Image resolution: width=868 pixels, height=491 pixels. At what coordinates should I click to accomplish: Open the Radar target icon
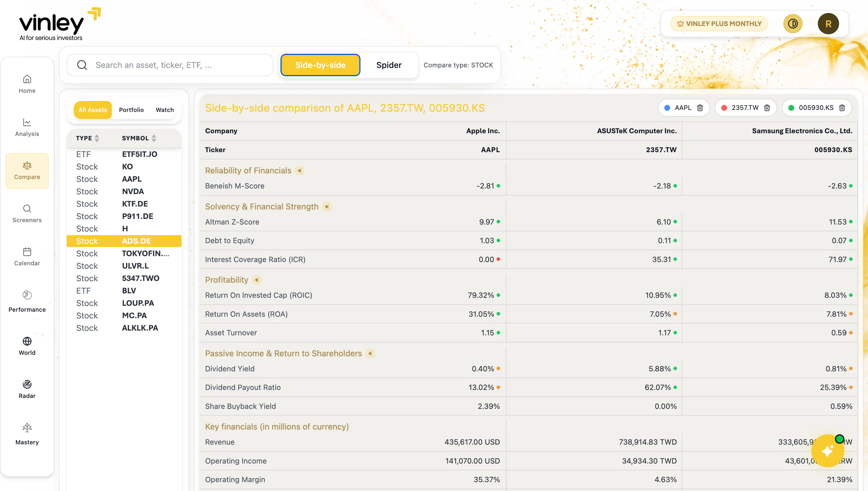[x=27, y=384]
